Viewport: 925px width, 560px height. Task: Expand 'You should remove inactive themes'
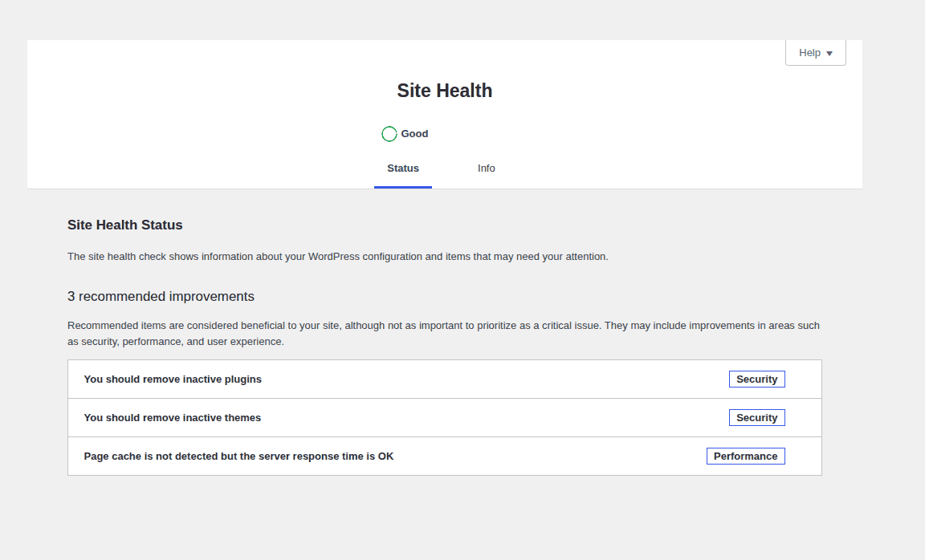(445, 417)
